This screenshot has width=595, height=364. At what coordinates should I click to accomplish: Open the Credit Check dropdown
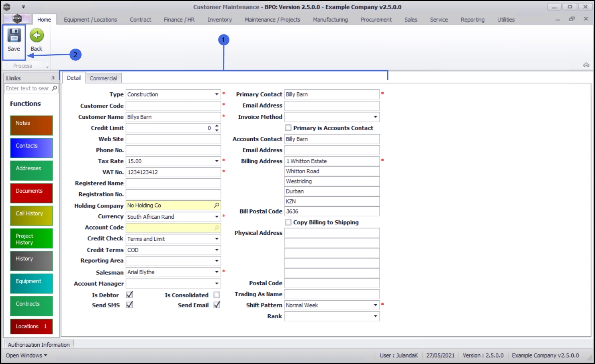coord(217,239)
